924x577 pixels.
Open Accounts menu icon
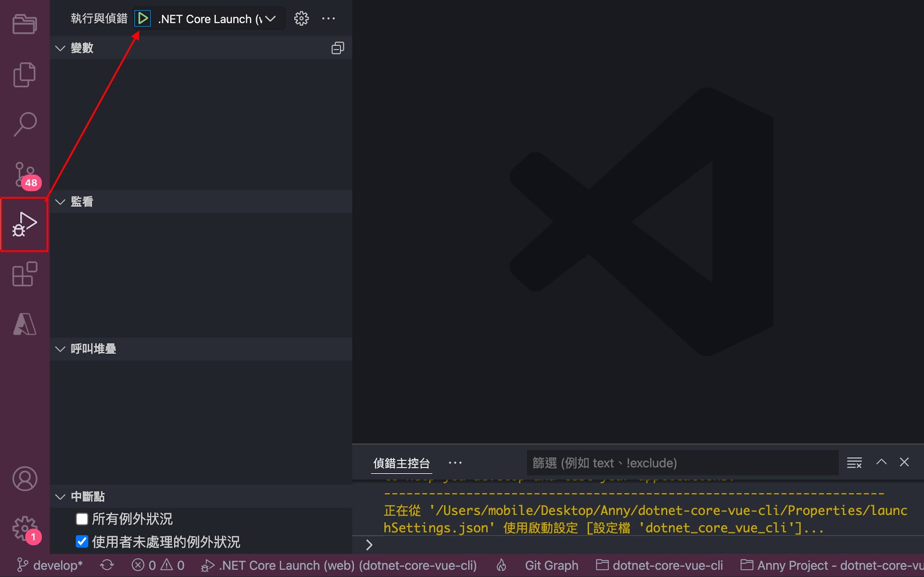pos(24,479)
